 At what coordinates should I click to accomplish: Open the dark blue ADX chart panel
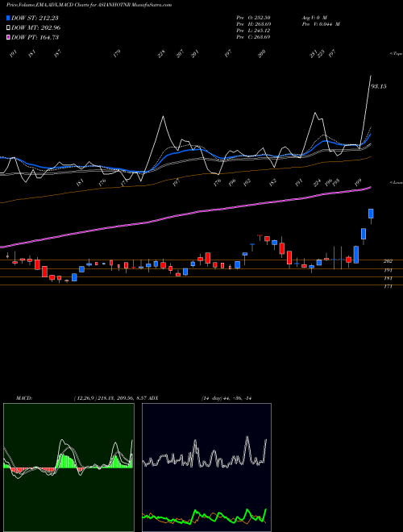tap(206, 468)
